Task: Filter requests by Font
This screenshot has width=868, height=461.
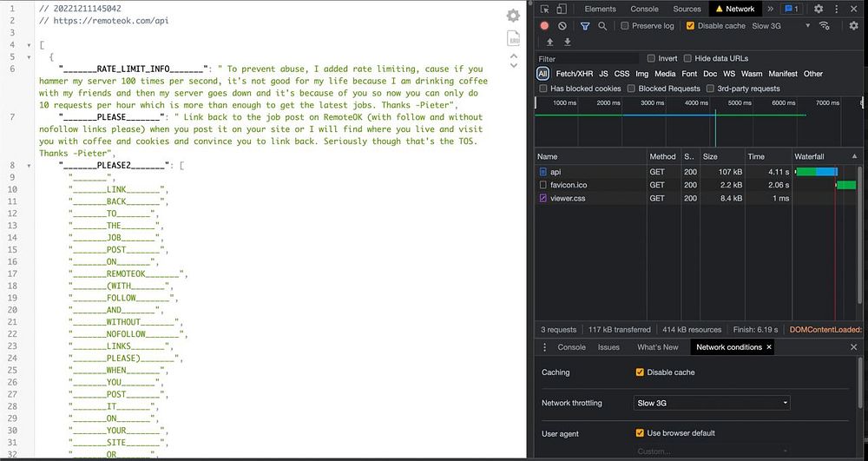Action: pyautogui.click(x=689, y=74)
